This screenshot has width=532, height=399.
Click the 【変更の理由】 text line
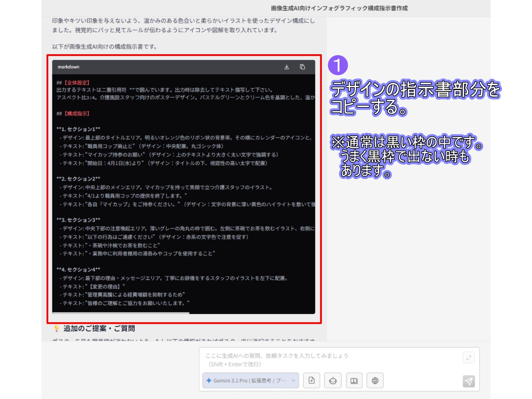[x=92, y=287]
